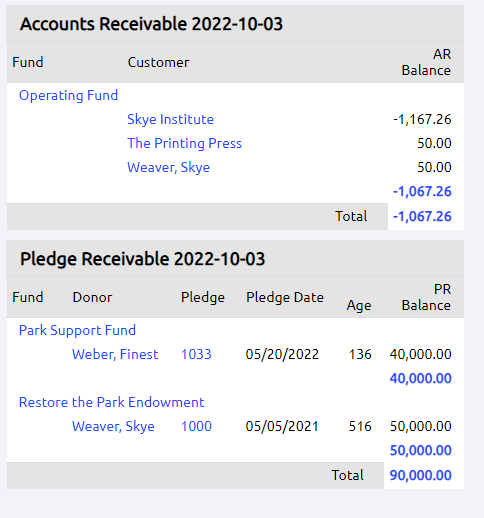Viewport: 484px width, 518px height.
Task: Click the Pledge Receivable 2022-10-03 heading
Action: click(142, 259)
